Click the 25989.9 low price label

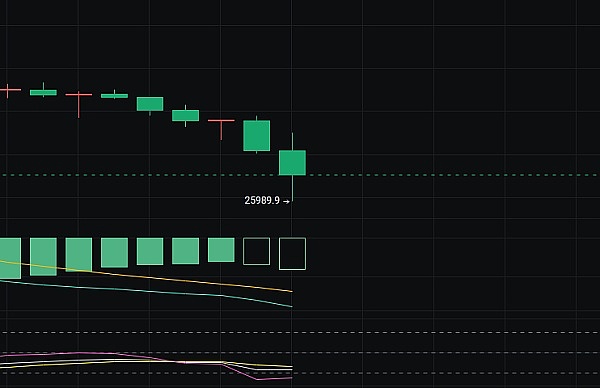click(x=262, y=201)
